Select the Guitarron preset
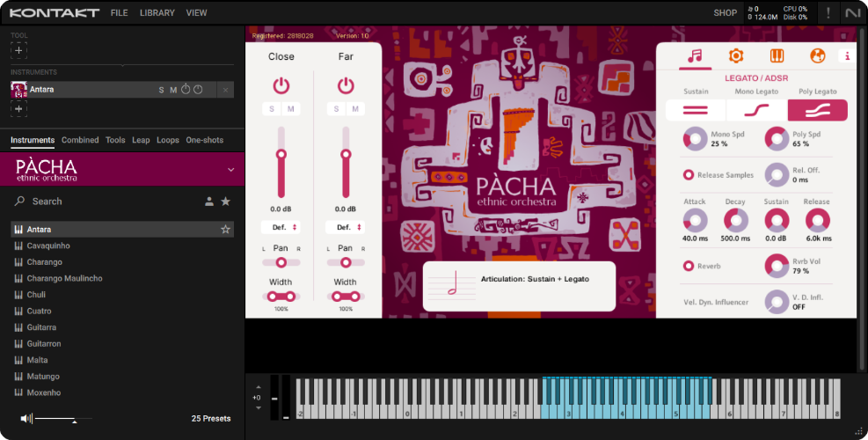The width and height of the screenshot is (868, 440). click(122, 343)
